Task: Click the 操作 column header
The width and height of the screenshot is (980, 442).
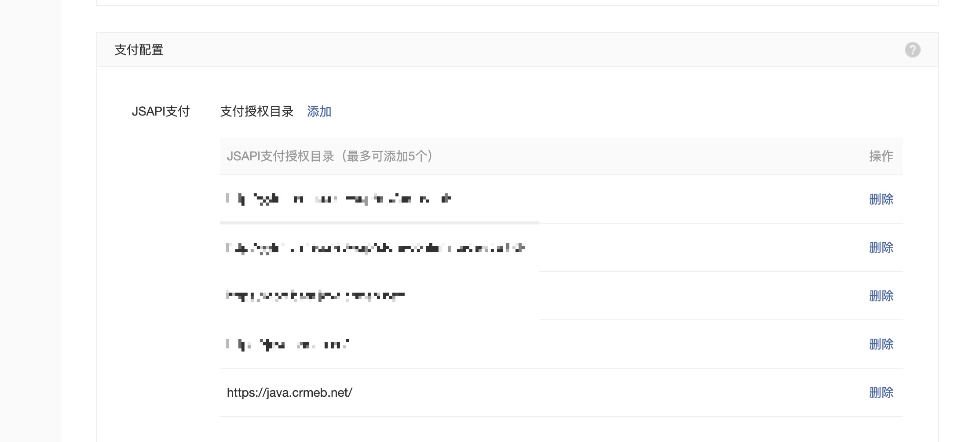Action: click(881, 156)
